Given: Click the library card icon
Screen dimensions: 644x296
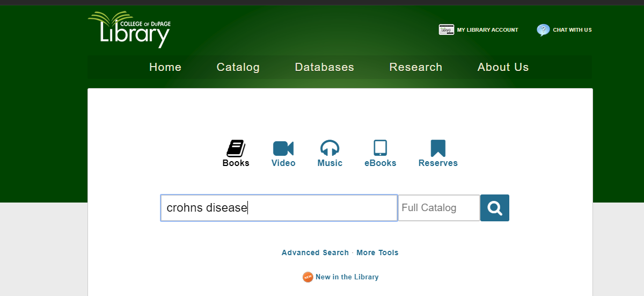Looking at the screenshot, I should coord(446,30).
